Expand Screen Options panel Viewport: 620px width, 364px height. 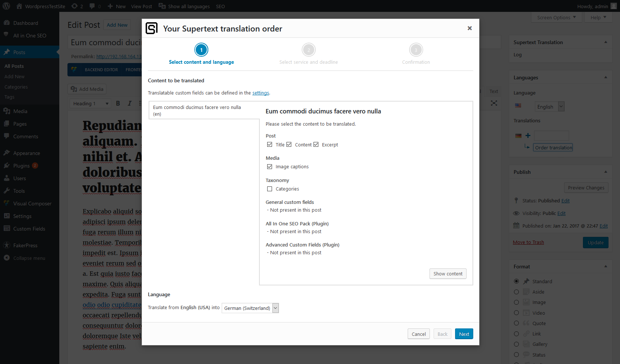pyautogui.click(x=557, y=17)
